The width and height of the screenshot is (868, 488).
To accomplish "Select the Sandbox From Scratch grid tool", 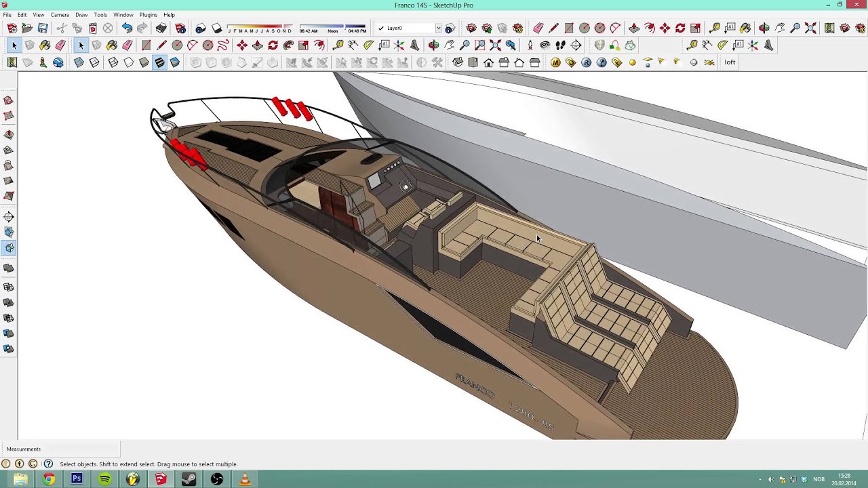I will point(8,116).
